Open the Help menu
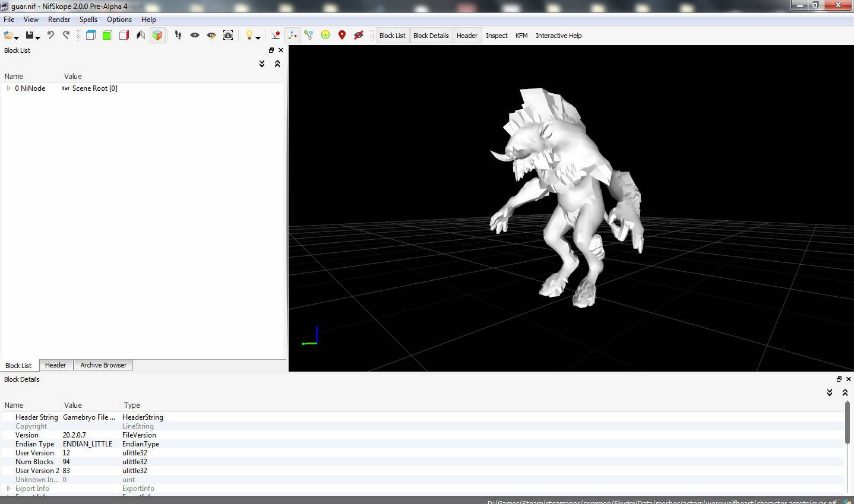This screenshot has height=504, width=854. (x=148, y=20)
